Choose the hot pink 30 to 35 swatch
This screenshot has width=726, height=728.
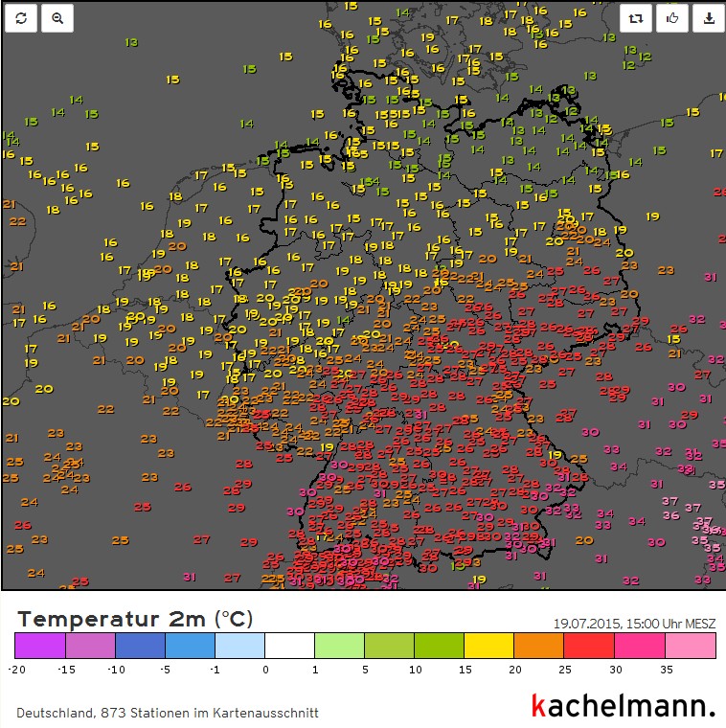tap(639, 646)
